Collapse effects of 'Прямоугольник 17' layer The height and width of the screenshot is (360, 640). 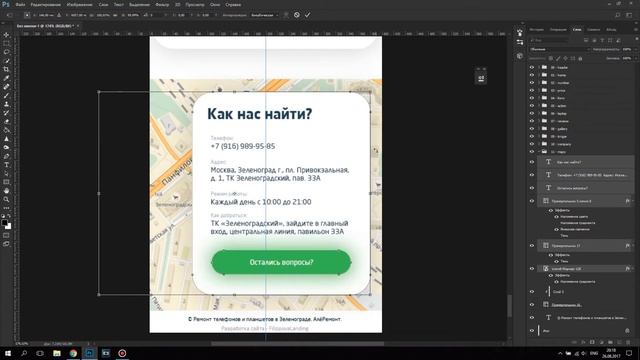[633, 246]
